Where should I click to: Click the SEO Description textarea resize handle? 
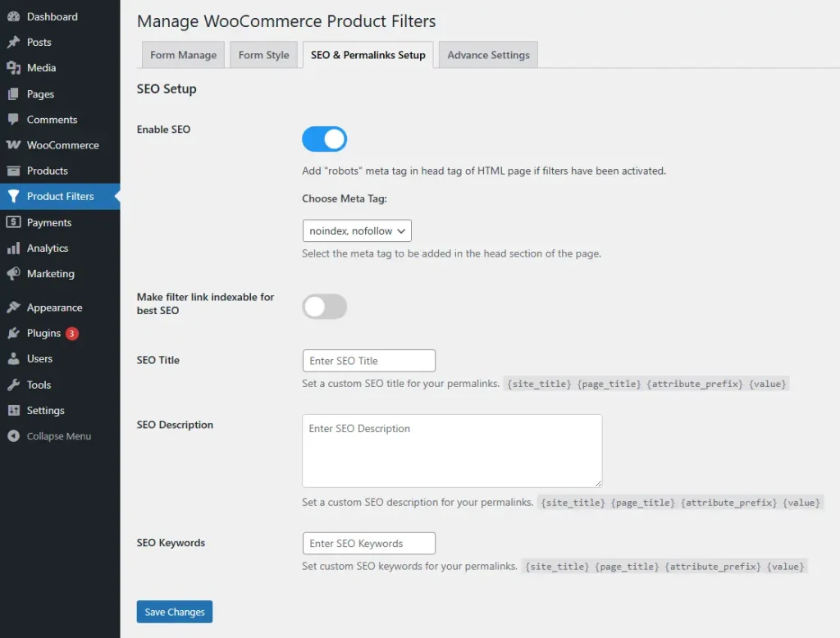pyautogui.click(x=598, y=483)
